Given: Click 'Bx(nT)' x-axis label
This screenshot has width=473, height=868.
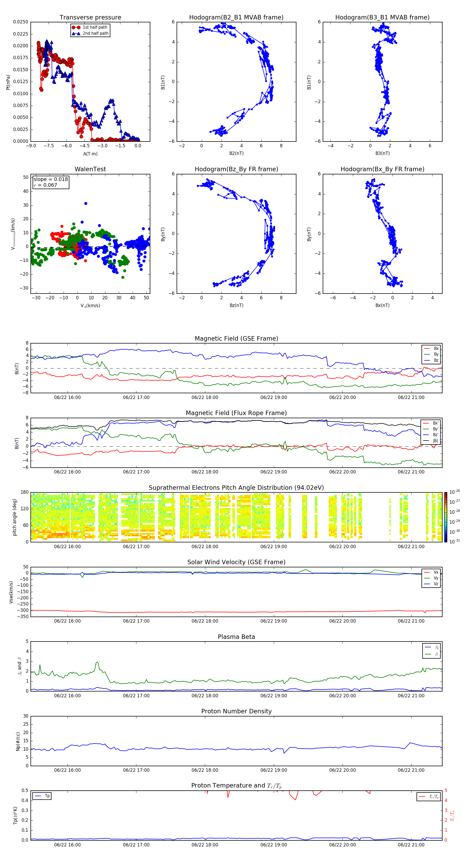Looking at the screenshot, I should [x=382, y=306].
